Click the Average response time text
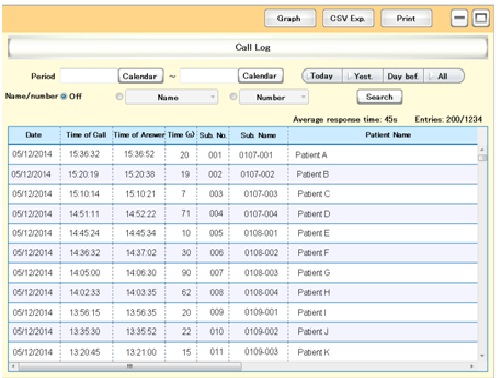Viewport: 498px width, 378px height. [x=345, y=119]
